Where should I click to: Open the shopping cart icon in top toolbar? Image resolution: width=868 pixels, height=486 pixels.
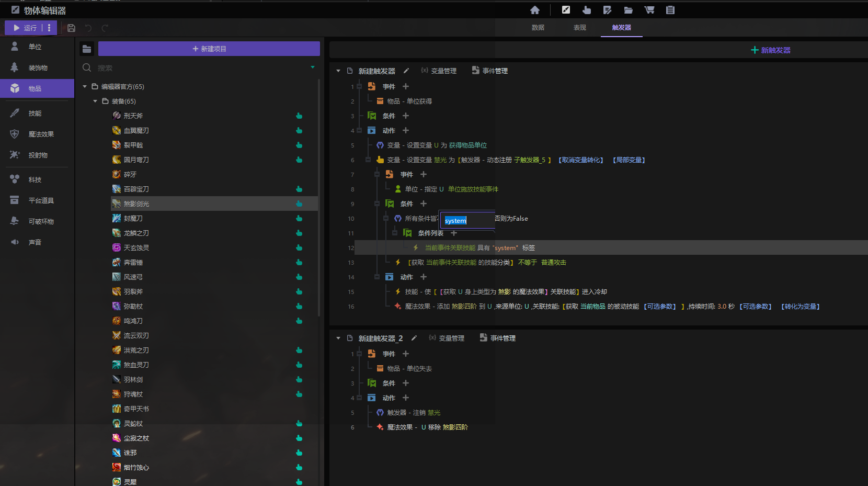click(x=649, y=10)
